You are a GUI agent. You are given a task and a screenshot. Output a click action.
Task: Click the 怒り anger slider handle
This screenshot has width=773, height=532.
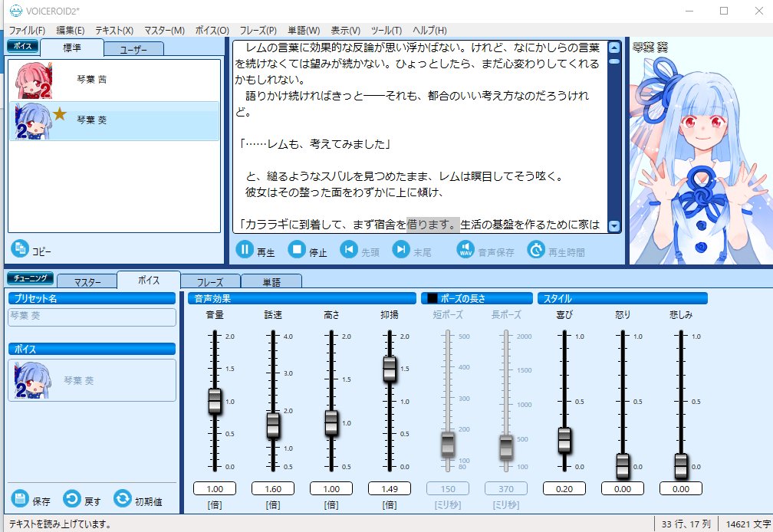[623, 466]
